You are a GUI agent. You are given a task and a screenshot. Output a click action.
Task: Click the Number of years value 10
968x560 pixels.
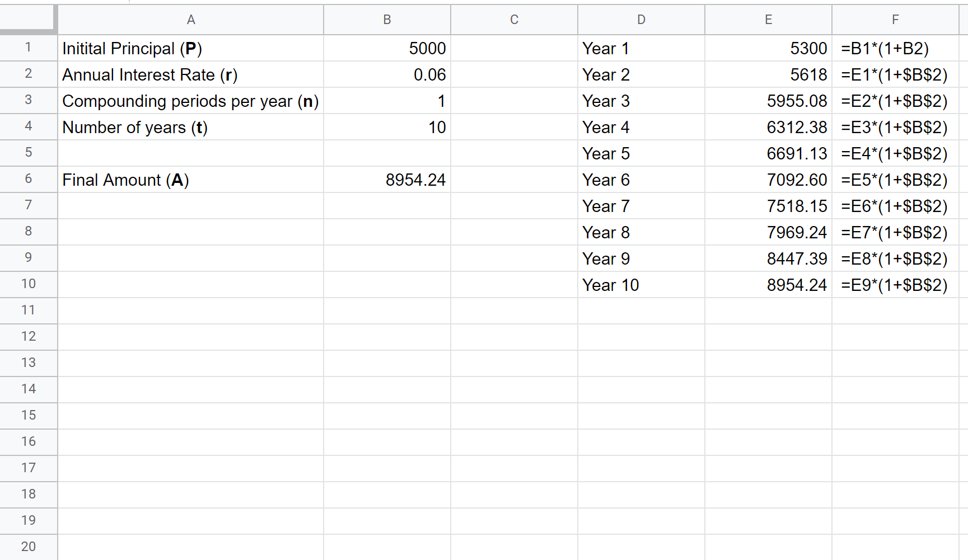coord(387,128)
